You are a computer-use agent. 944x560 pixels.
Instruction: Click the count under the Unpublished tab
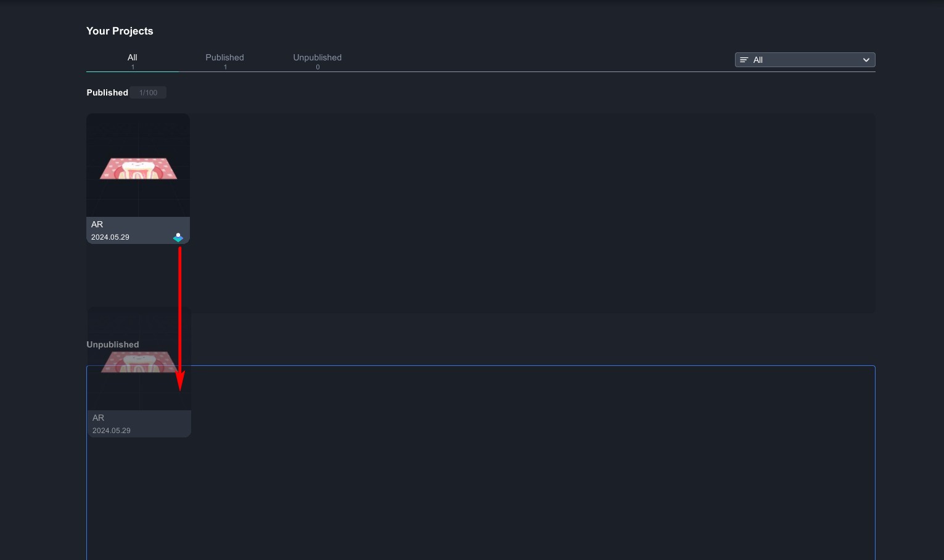pyautogui.click(x=318, y=67)
